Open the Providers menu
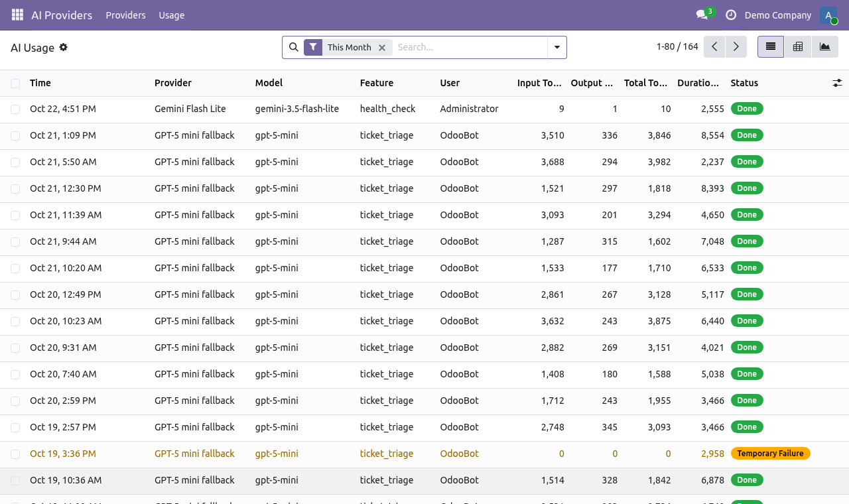Viewport: 849px width, 504px height. point(125,15)
